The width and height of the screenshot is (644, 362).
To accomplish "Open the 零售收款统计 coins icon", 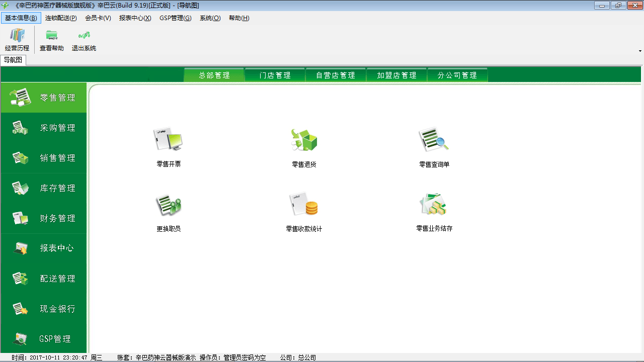I will pos(304,205).
